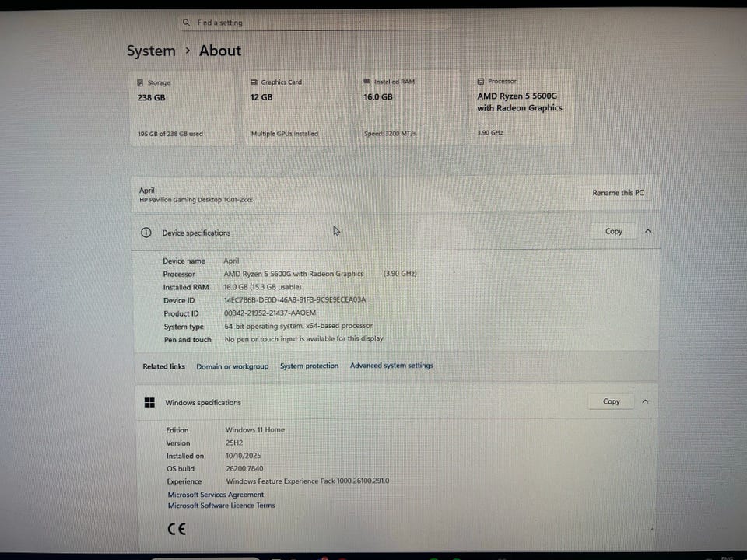Viewport: 747px width, 560px height.
Task: Open Domain or workgroup link
Action: tap(233, 366)
